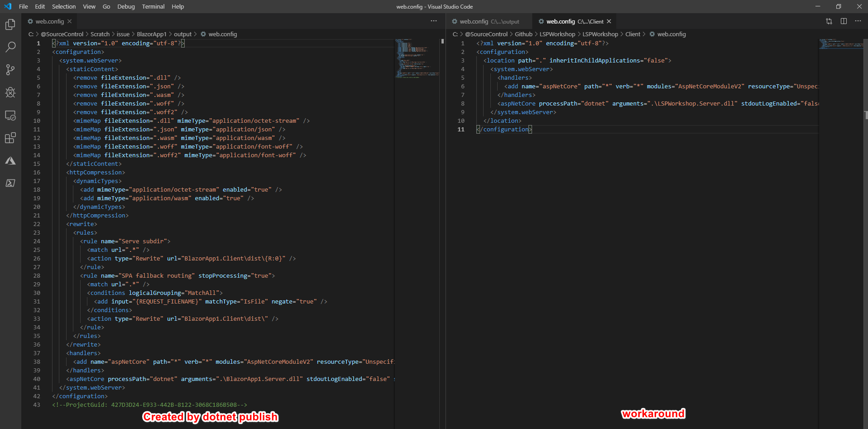Open the Debug view with bug icon
The height and width of the screenshot is (429, 868).
tap(10, 92)
